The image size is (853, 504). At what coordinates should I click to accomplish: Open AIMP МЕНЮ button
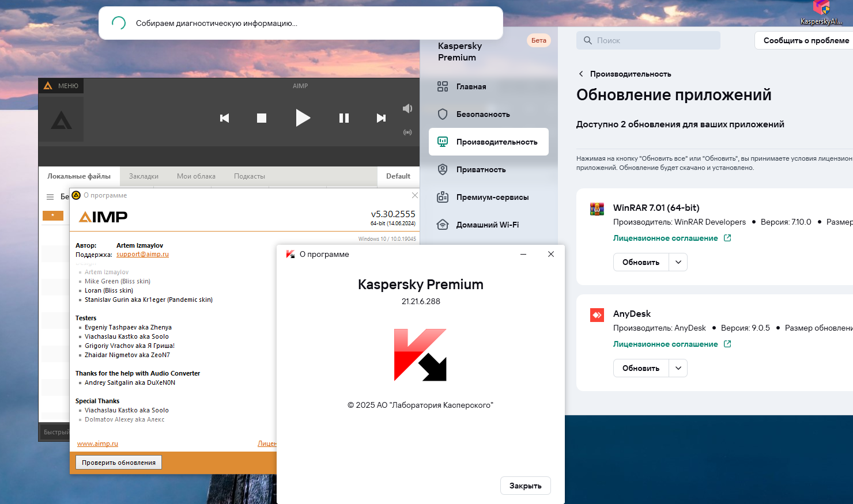tap(61, 86)
